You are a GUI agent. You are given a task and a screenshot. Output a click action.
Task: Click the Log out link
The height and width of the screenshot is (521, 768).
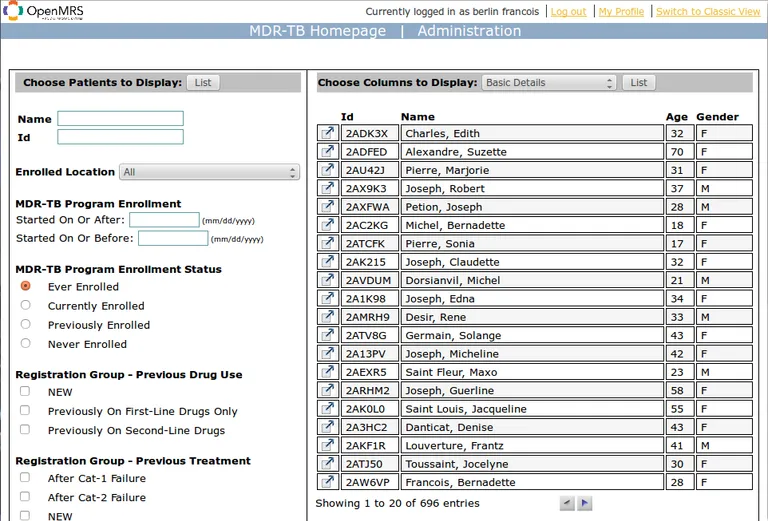[568, 12]
